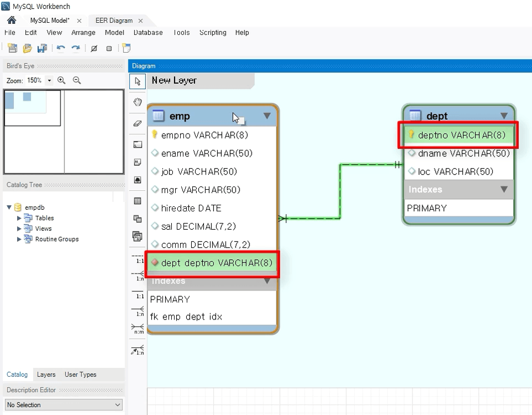Select the routine group tool
532x415 pixels.
(x=137, y=236)
